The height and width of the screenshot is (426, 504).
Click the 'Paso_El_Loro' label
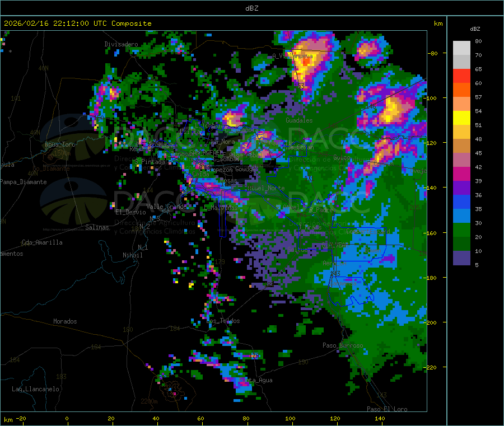[x=387, y=409]
